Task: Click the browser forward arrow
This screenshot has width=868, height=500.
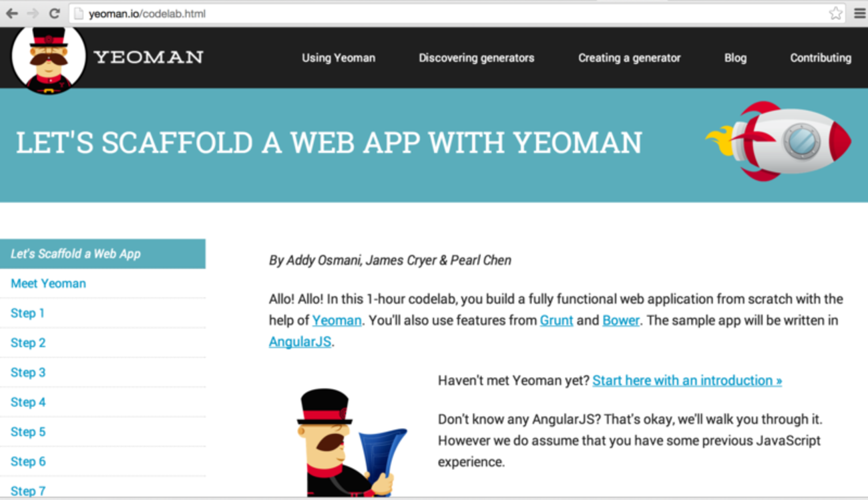Action: pos(33,13)
